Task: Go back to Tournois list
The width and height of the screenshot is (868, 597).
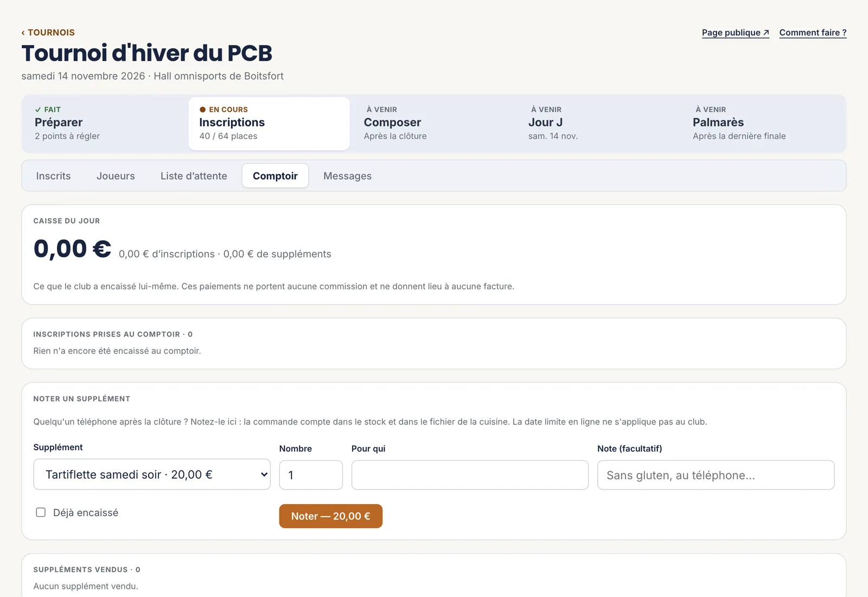Action: pos(48,33)
